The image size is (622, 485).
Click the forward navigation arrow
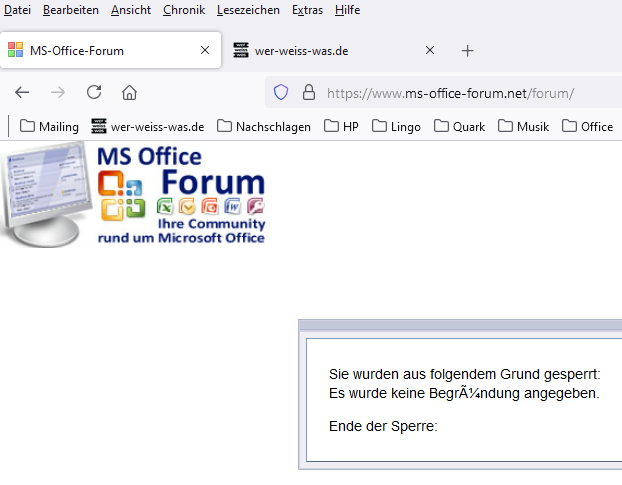point(58,93)
